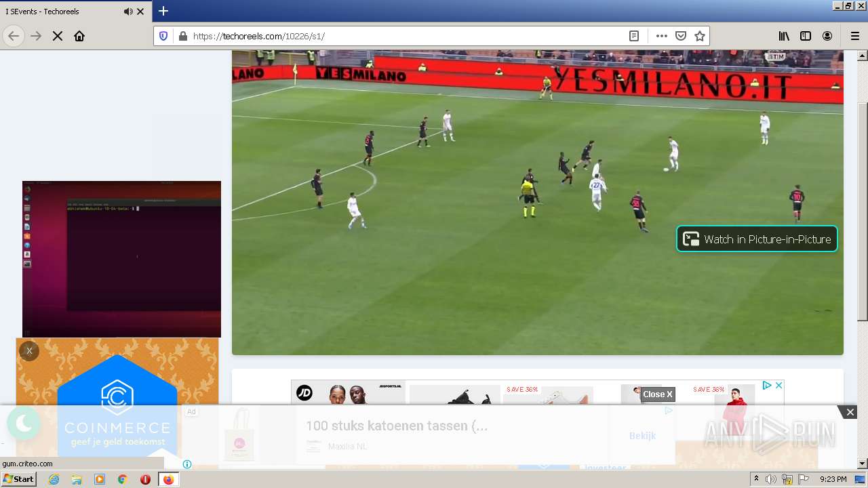Click Watch in Picture-in-Picture button
Screen dimensions: 868x488
[x=757, y=239]
